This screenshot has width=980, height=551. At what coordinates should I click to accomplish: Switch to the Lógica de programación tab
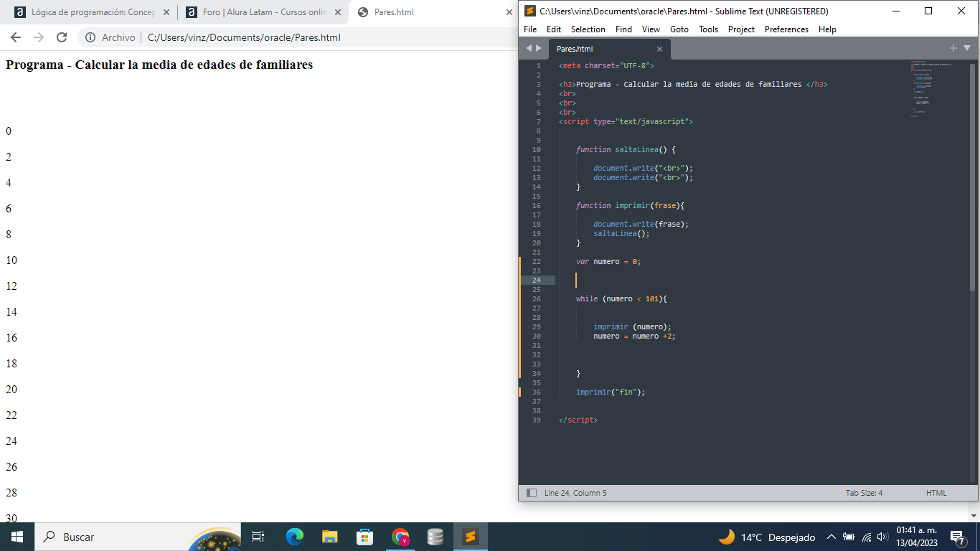(92, 12)
